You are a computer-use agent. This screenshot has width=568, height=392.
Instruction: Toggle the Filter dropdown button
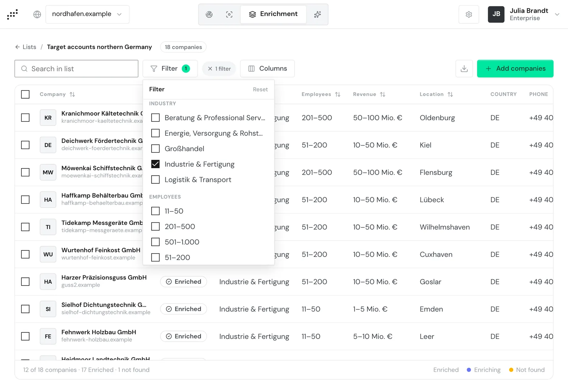click(x=170, y=68)
